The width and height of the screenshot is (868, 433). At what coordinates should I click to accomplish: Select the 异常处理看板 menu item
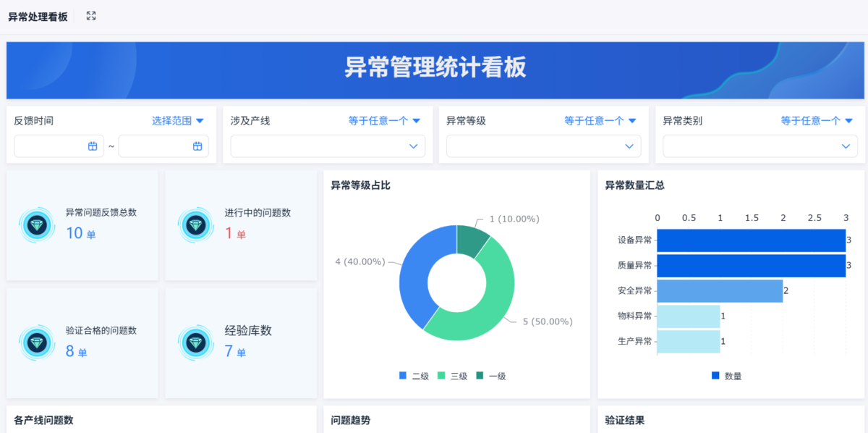[x=38, y=15]
